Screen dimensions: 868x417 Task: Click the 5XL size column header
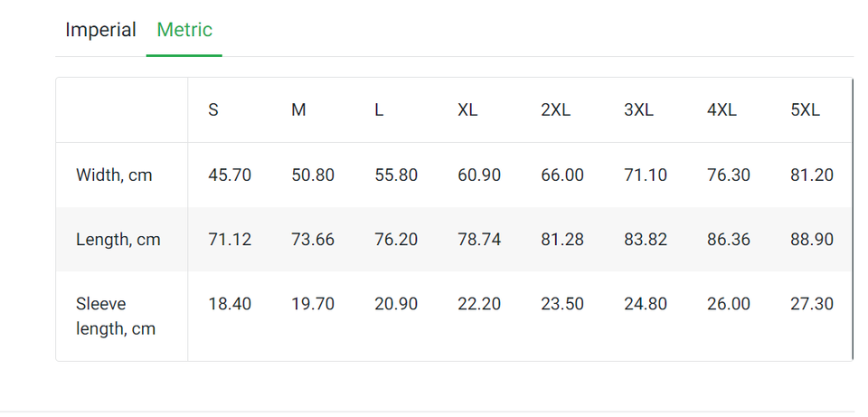pyautogui.click(x=805, y=110)
